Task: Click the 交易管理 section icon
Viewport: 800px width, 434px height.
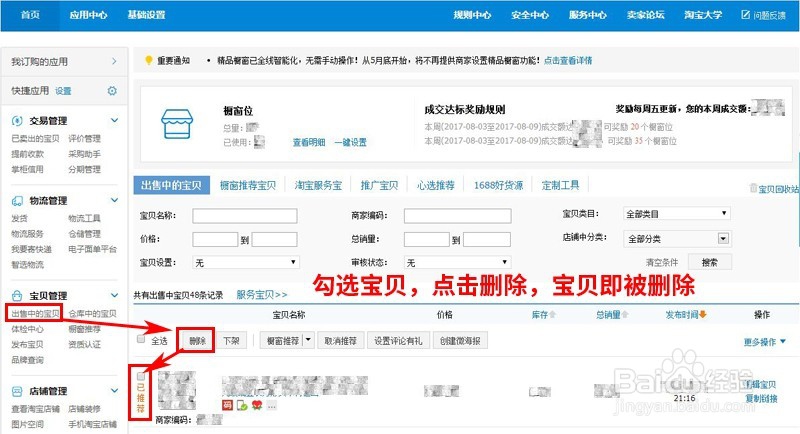Action: 17,121
